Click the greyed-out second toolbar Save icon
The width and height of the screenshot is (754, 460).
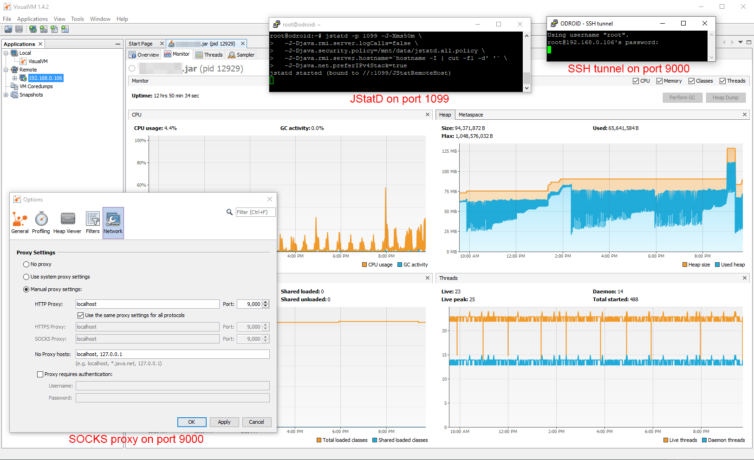pyautogui.click(x=19, y=29)
